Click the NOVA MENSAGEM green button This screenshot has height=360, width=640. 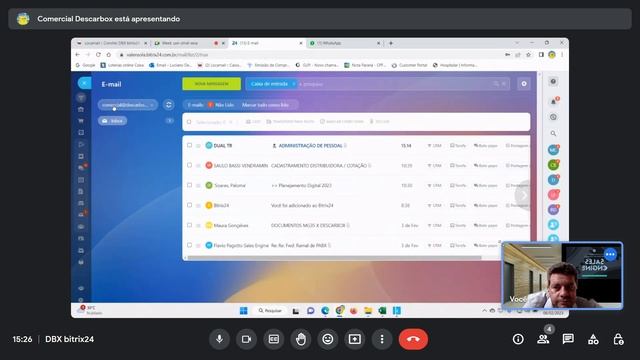[x=211, y=84]
